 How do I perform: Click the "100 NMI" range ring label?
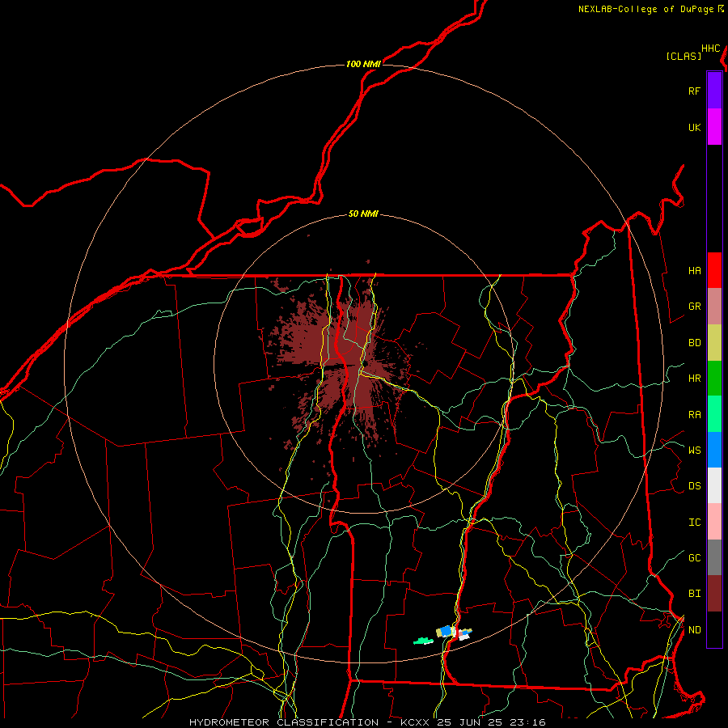(x=363, y=64)
